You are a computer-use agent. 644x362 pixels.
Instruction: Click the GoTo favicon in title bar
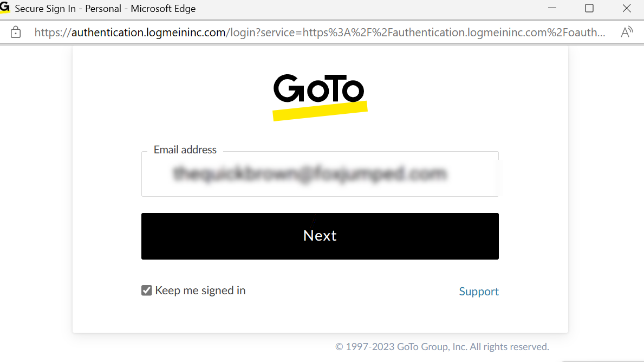click(x=4, y=7)
